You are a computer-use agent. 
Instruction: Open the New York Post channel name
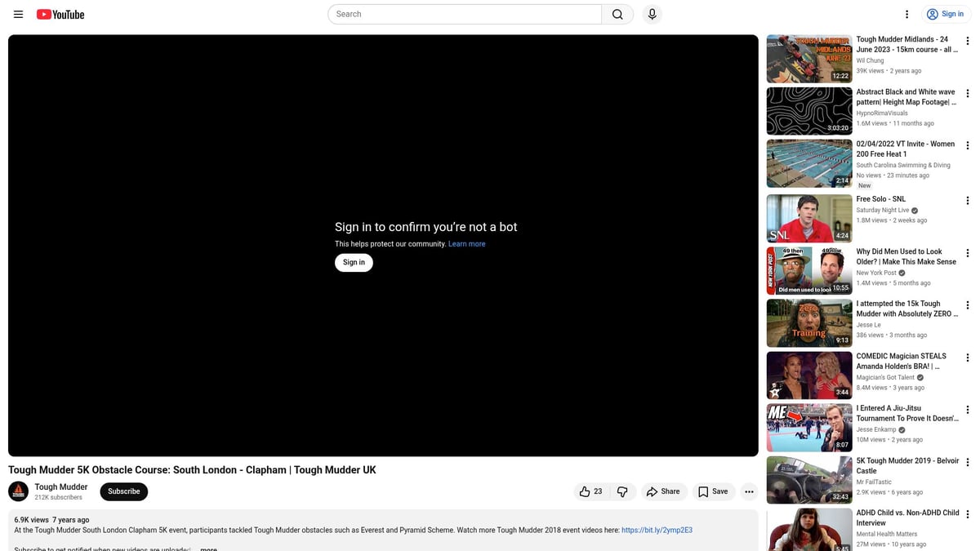[x=876, y=273]
